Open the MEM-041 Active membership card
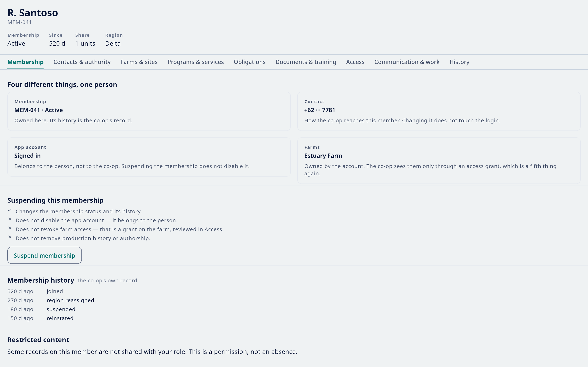588x367 pixels. pos(149,111)
